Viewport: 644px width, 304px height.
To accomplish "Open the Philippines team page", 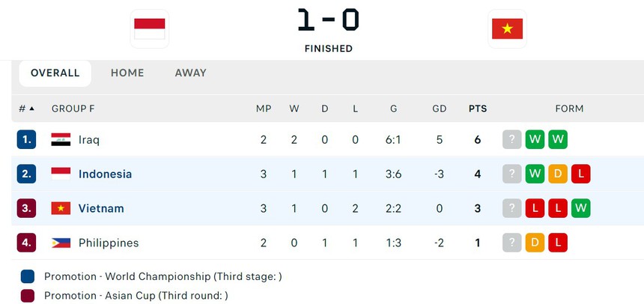I will [x=109, y=243].
